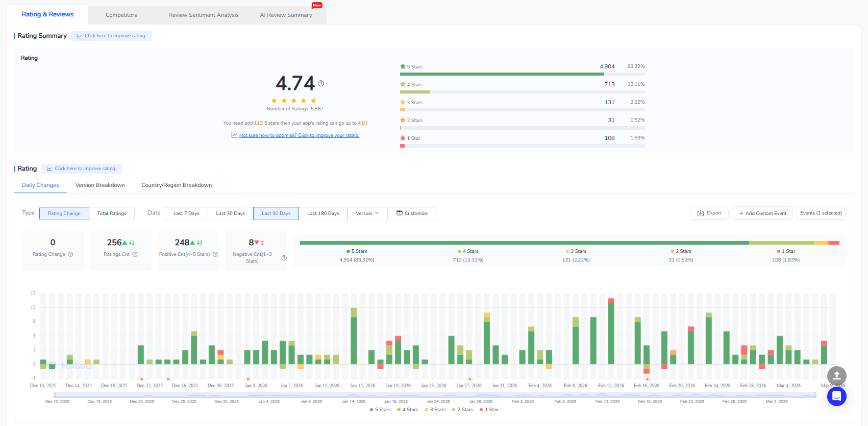Toggle the 1 Star legend series
The width and height of the screenshot is (868, 426).
pos(489,410)
